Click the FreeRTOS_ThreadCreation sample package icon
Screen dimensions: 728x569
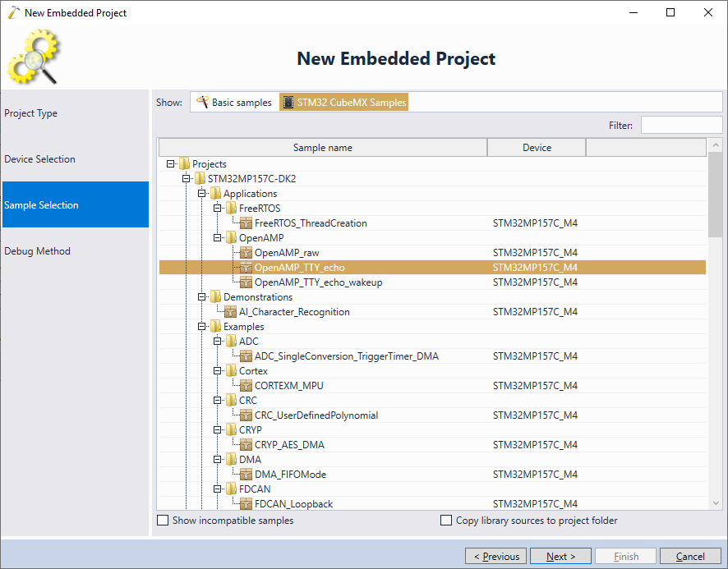click(246, 223)
